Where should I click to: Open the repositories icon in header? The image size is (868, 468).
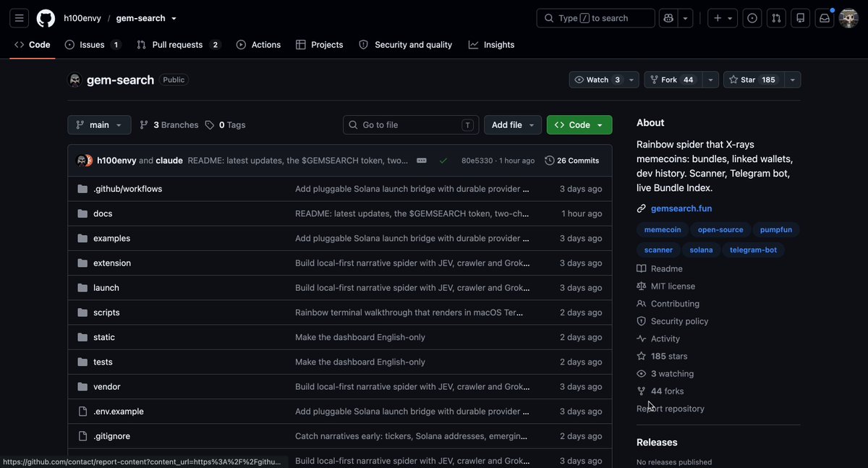800,18
